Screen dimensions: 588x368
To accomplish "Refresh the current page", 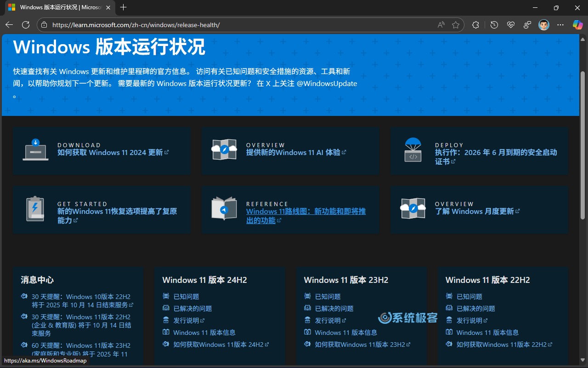I will (x=26, y=25).
